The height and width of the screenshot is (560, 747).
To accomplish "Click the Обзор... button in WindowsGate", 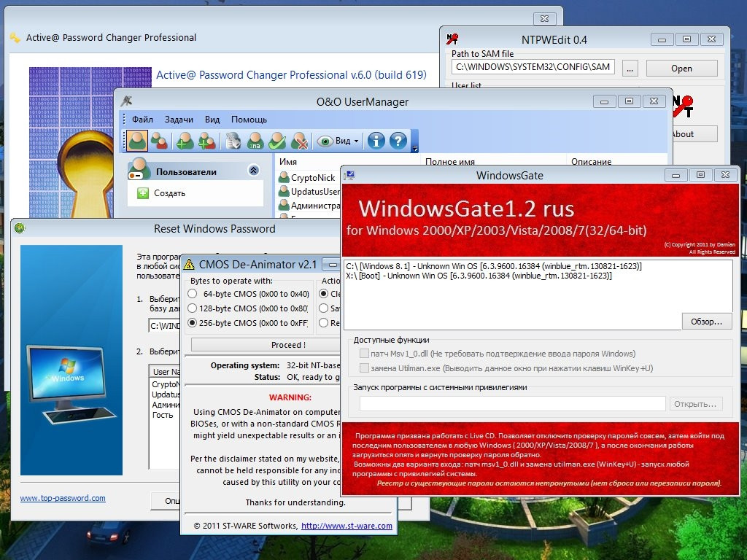I will pos(706,322).
